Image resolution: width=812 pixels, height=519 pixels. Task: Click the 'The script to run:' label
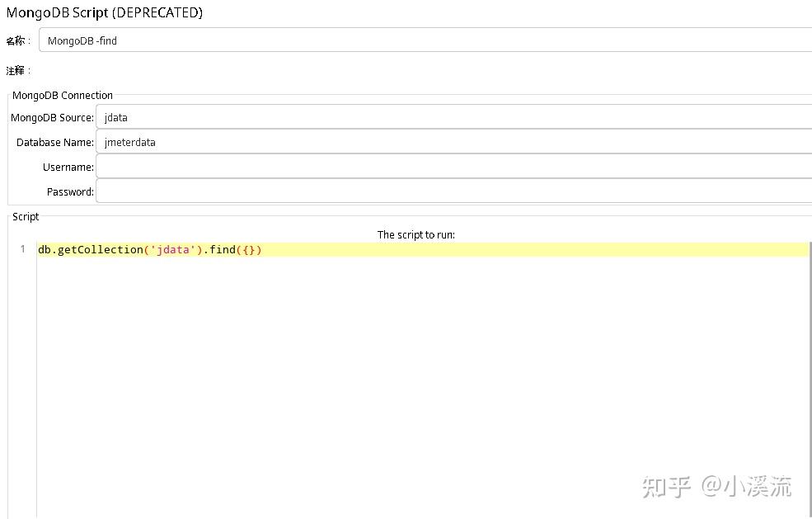pyautogui.click(x=415, y=235)
